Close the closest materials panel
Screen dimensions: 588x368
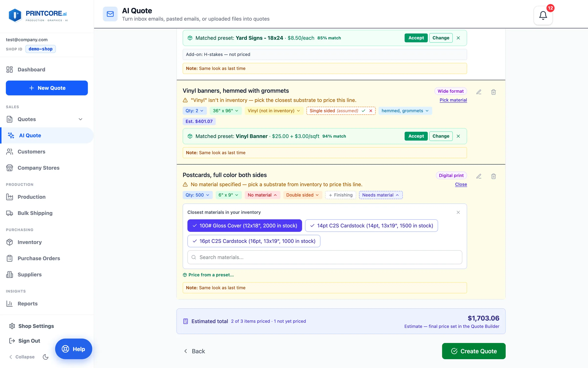458,212
